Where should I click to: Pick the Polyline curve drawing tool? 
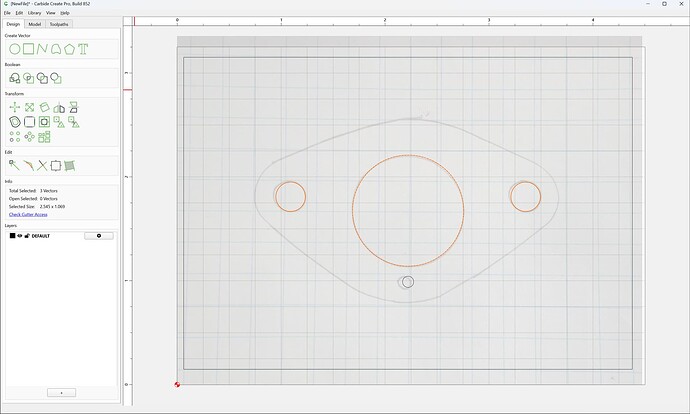point(42,49)
